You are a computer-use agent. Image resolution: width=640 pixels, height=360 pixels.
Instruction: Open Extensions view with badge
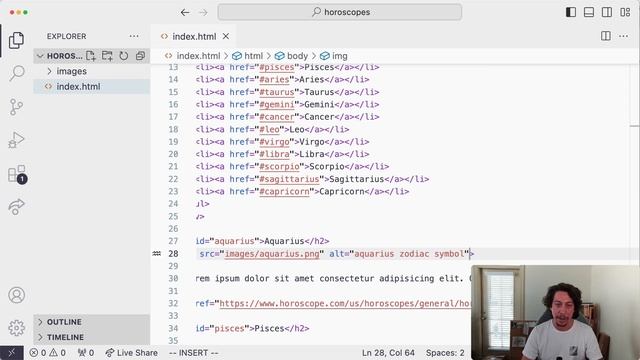[x=17, y=174]
